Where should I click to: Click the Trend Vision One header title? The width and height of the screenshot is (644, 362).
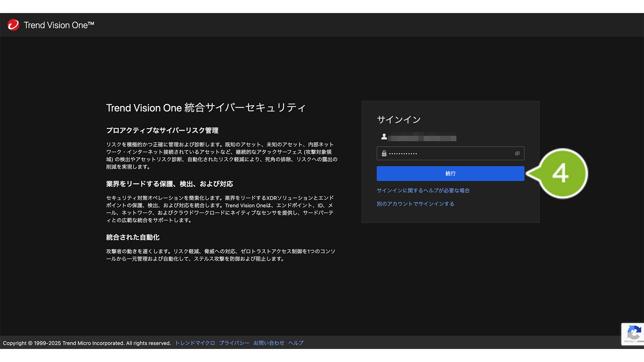[x=59, y=25]
